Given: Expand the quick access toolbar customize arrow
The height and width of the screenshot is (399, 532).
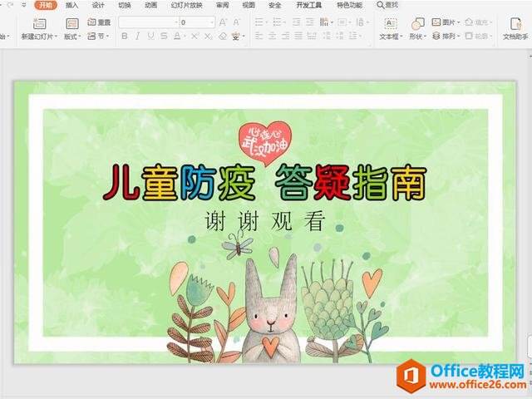Looking at the screenshot, I should click(24, 5).
